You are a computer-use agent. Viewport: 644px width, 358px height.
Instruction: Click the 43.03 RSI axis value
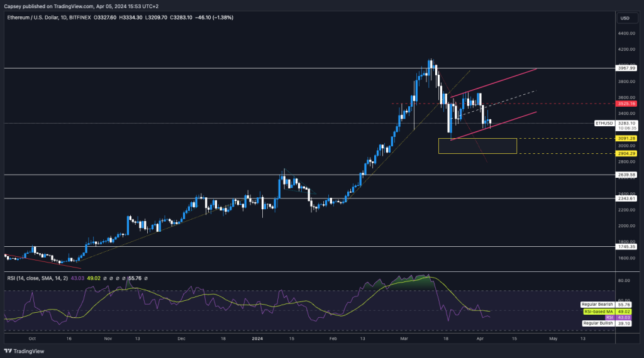tap(624, 317)
